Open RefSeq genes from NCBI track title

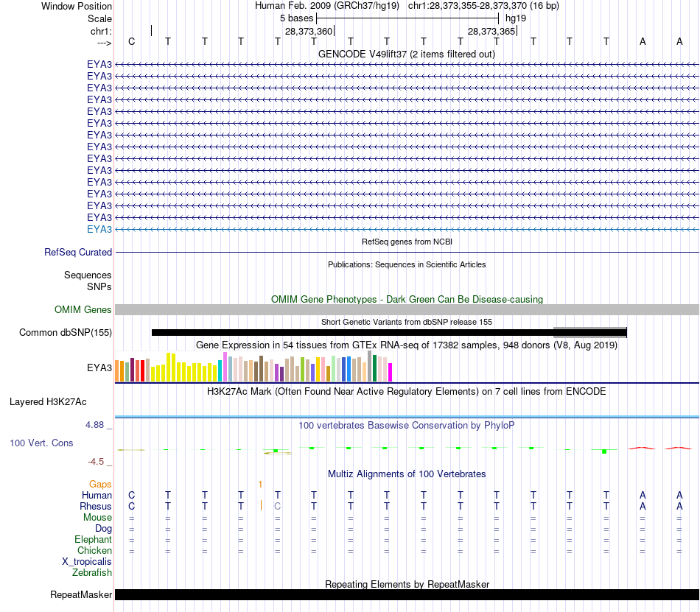tap(407, 242)
